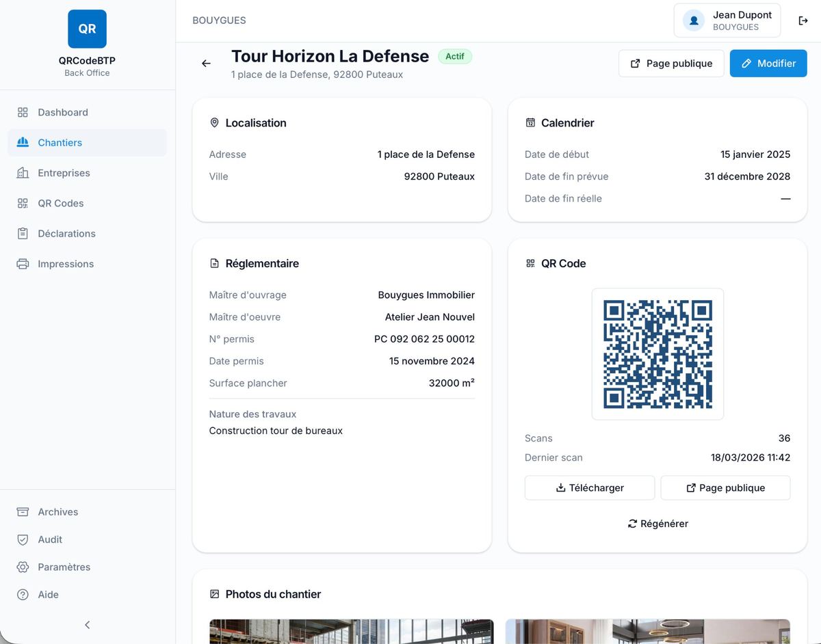Screen dimensions: 821x644
Task: Log out using the logout icon
Action: (803, 21)
